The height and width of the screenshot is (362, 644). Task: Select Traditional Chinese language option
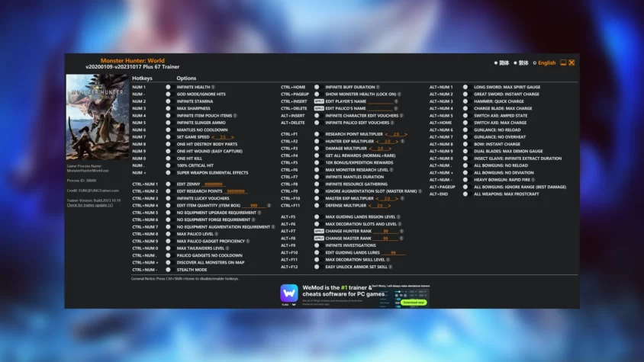521,63
